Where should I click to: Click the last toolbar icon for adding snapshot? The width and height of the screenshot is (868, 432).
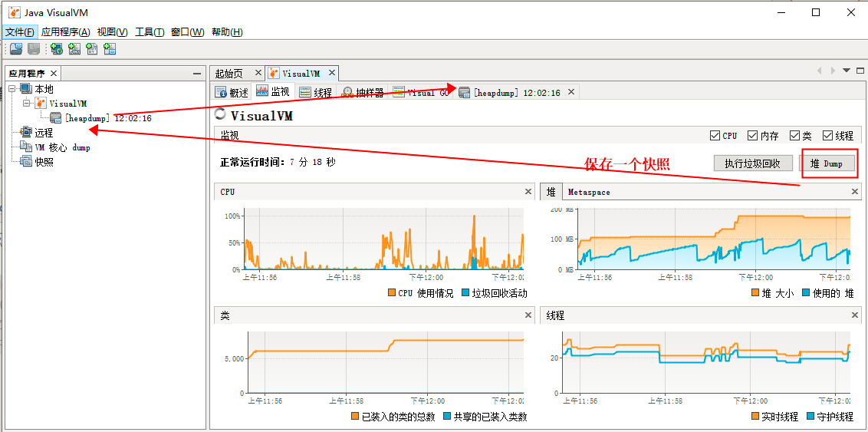(110, 49)
